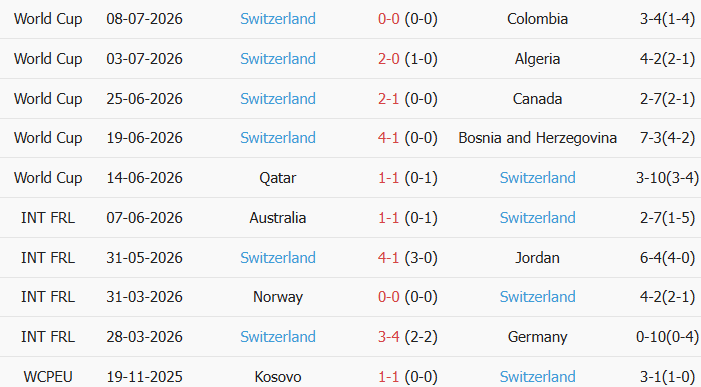Click Canada team name

[x=537, y=99]
